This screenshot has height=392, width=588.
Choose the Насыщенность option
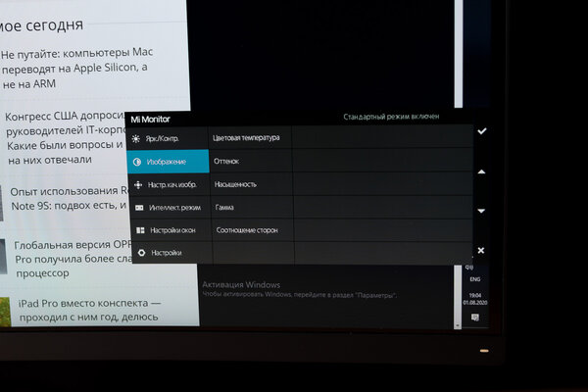point(252,184)
